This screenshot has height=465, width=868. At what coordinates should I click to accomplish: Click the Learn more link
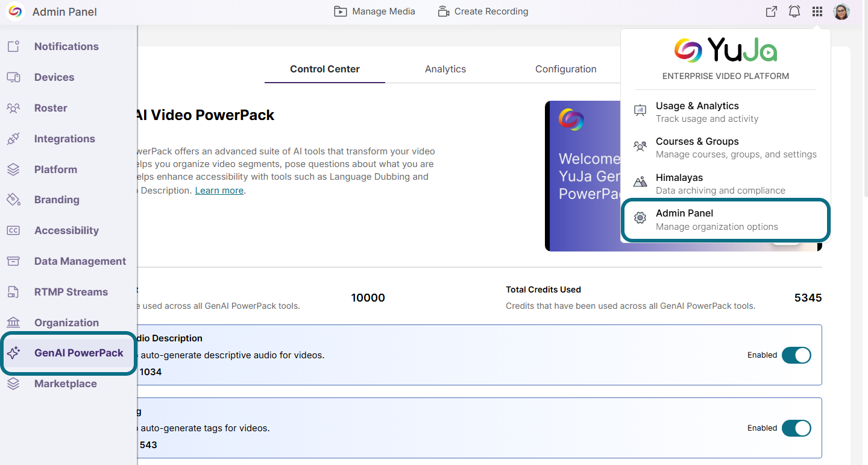(219, 191)
